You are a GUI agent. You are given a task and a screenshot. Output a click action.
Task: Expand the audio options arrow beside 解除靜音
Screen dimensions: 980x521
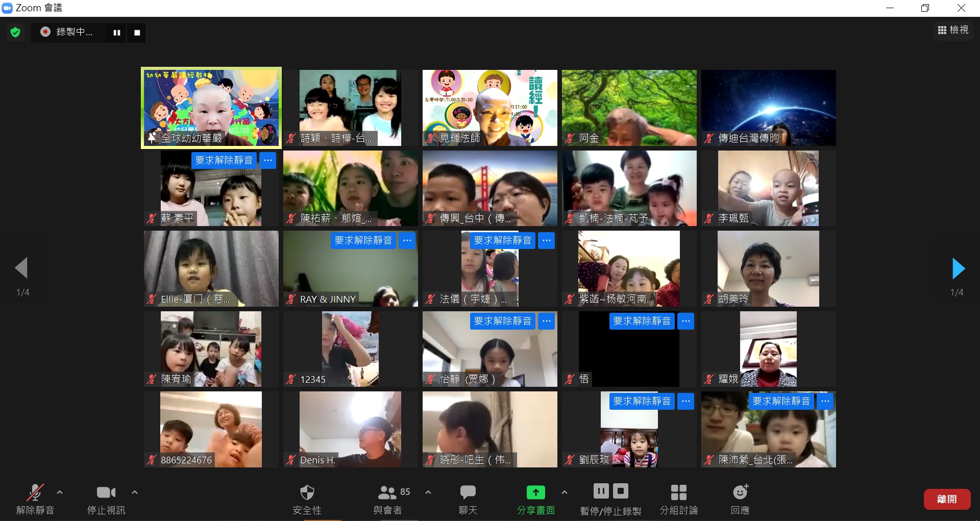pyautogui.click(x=60, y=492)
